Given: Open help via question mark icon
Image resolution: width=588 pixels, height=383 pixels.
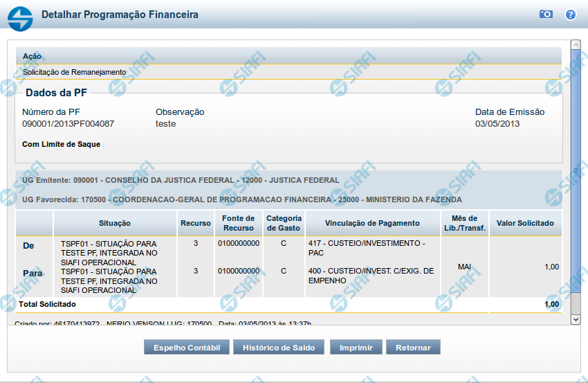Looking at the screenshot, I should click(x=571, y=15).
